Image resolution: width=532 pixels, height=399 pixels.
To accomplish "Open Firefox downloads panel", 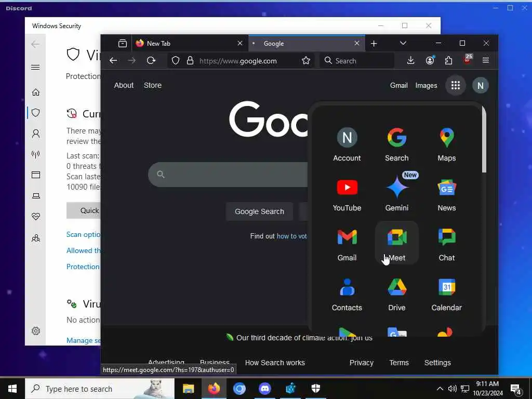I will pos(410,60).
